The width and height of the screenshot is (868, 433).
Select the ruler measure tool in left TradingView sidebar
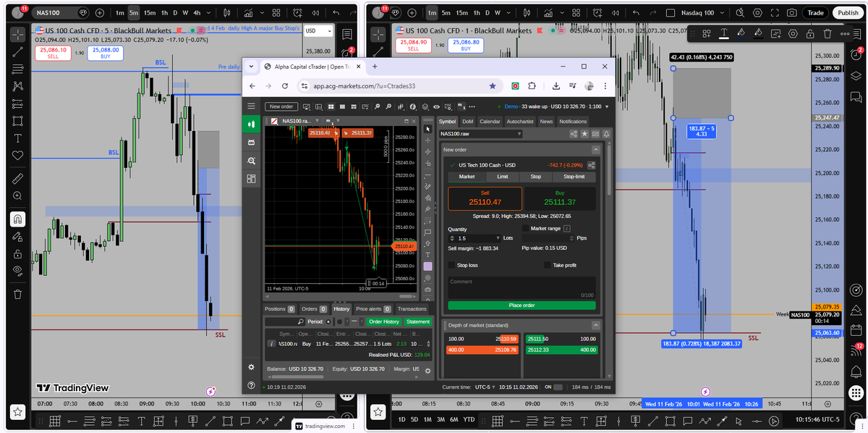tap(17, 177)
